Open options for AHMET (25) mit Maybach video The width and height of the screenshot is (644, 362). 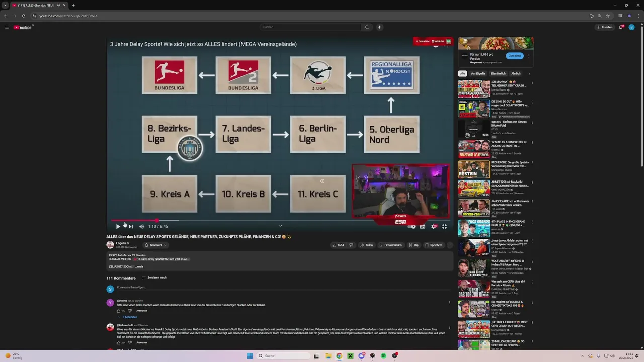click(532, 183)
